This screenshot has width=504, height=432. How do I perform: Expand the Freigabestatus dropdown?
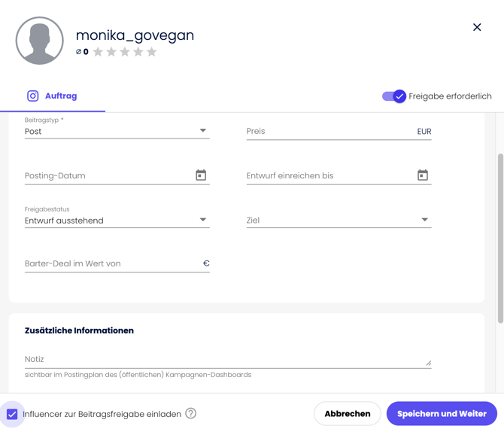(x=117, y=221)
